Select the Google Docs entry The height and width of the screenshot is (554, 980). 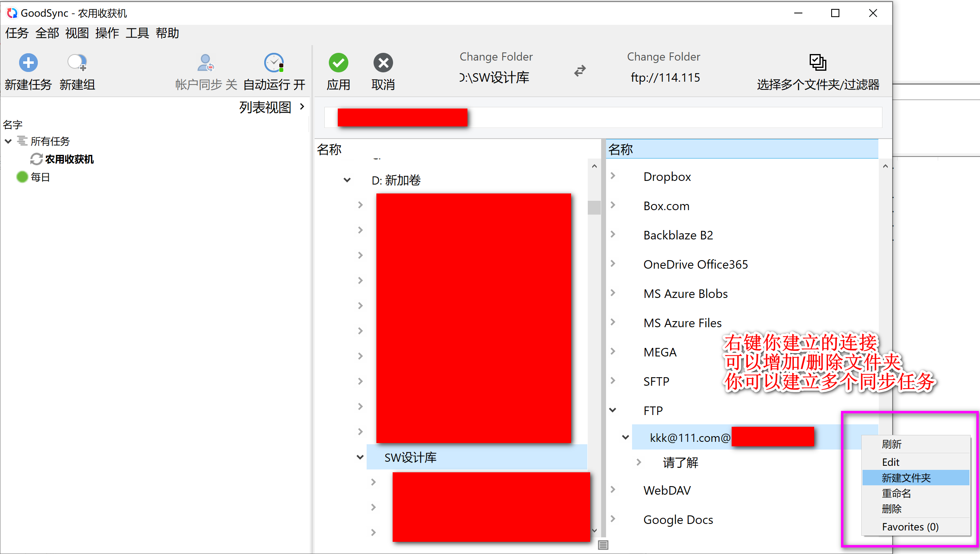click(678, 520)
